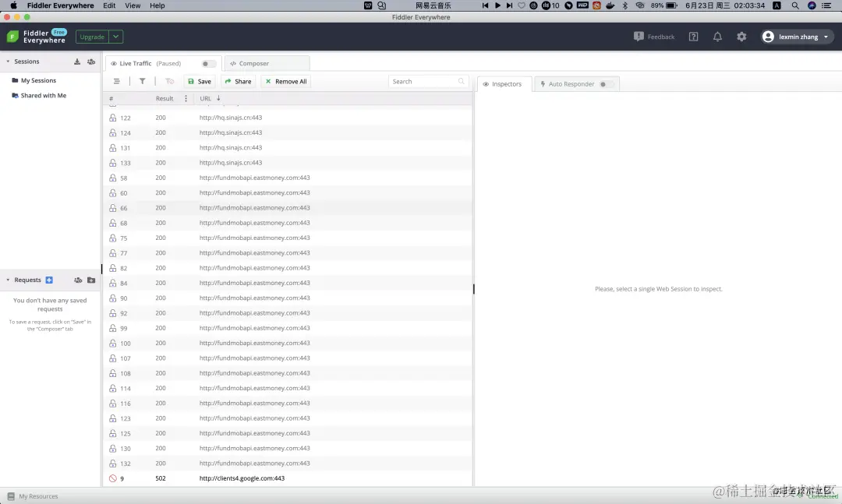
Task: Click the blocked icon on row 9
Action: [x=113, y=478]
